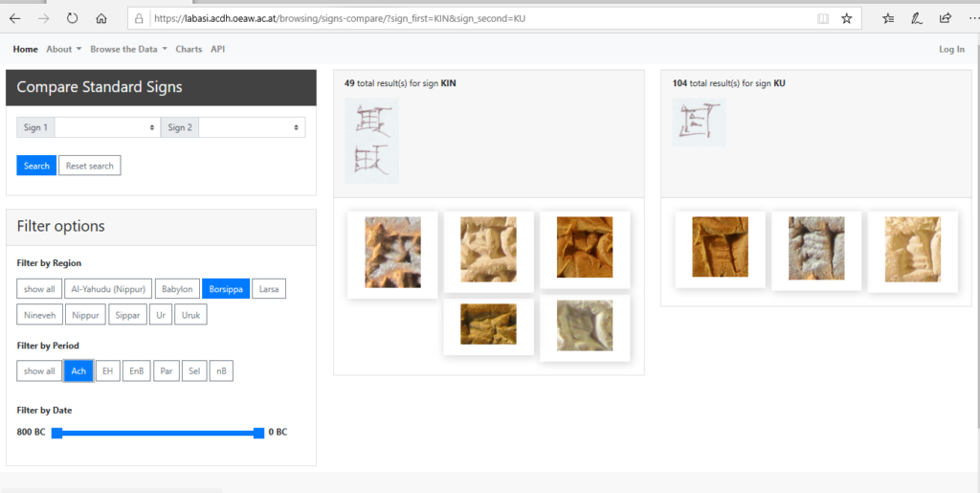The image size is (980, 493).
Task: Reload the page with refresh icon
Action: (72, 19)
